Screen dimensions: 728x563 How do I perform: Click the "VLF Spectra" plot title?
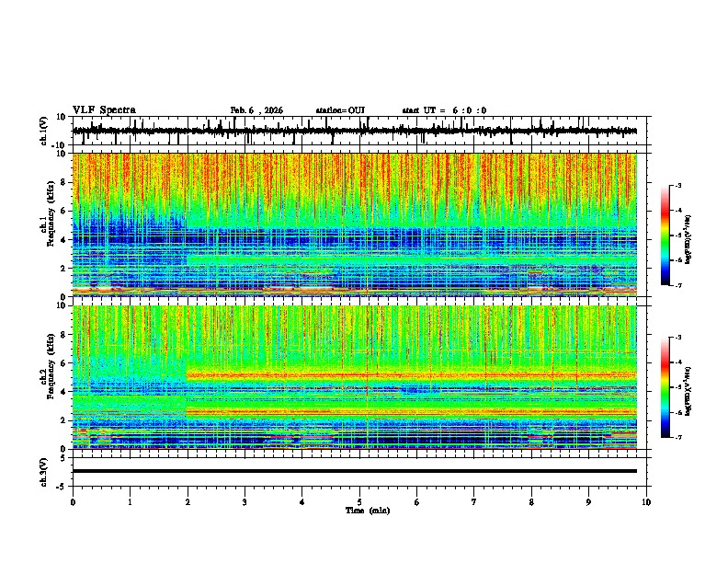click(x=104, y=110)
